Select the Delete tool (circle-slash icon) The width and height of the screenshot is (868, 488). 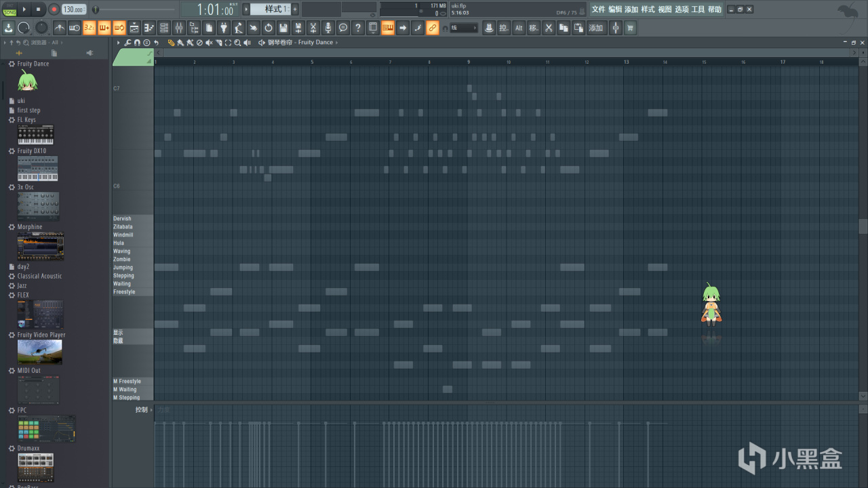click(199, 43)
